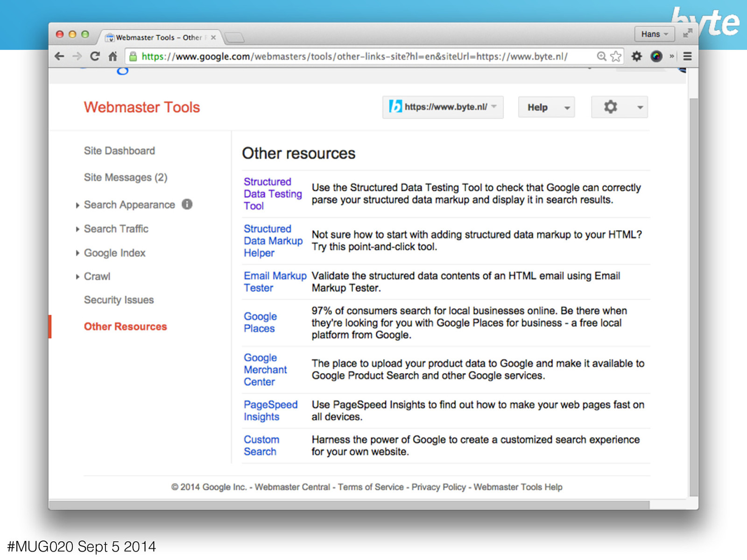The width and height of the screenshot is (747, 560).
Task: Open Site Dashboard in sidebar
Action: (x=120, y=151)
